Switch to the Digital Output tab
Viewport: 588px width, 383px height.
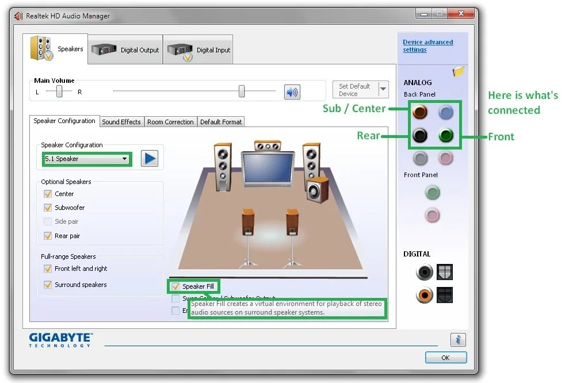(125, 49)
